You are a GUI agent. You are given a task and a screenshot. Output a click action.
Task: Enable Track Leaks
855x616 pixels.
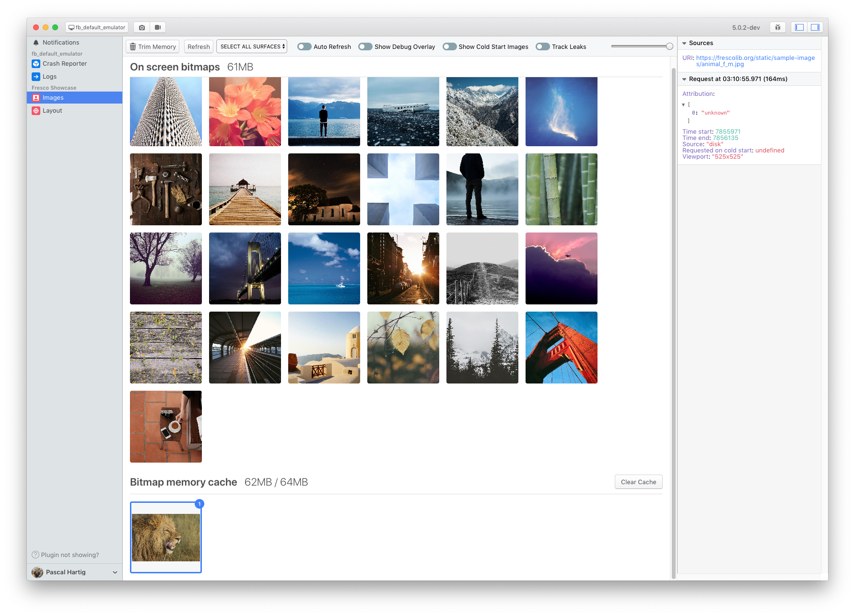542,46
